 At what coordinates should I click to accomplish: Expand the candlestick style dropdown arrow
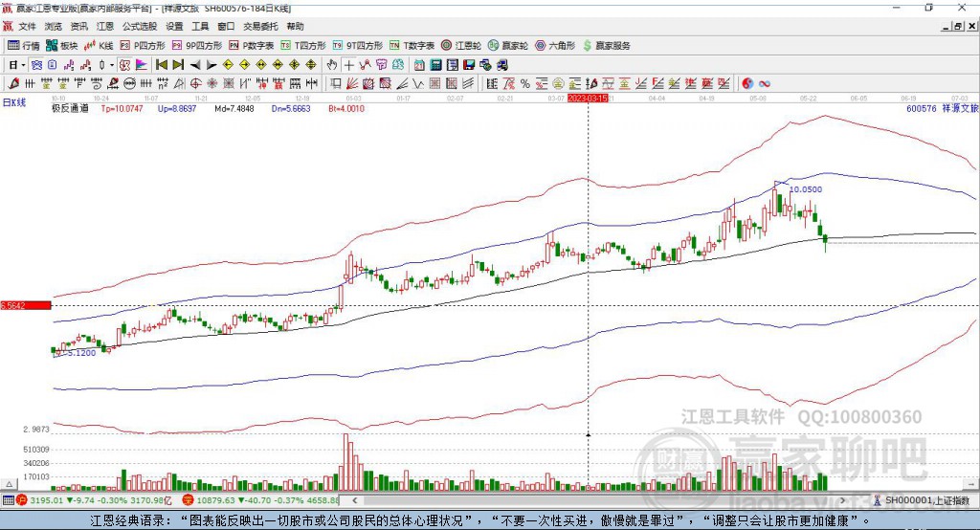(111, 65)
